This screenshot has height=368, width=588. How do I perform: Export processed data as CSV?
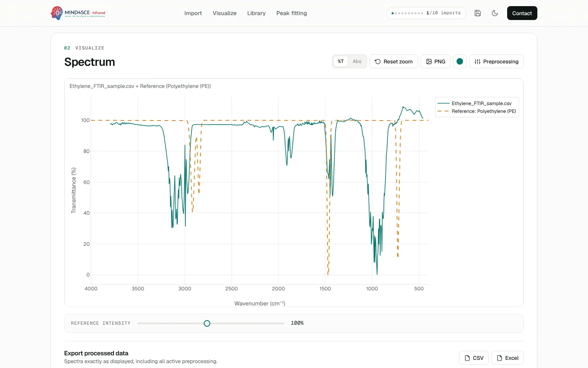click(x=474, y=358)
